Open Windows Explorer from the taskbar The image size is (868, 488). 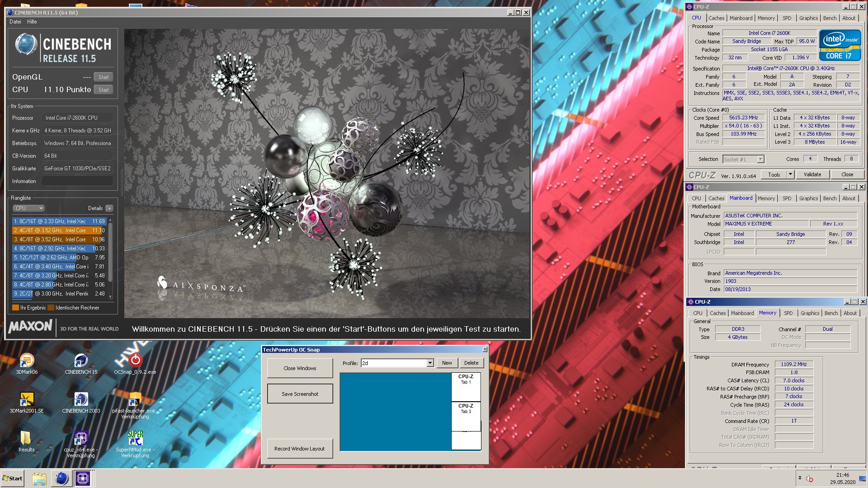pyautogui.click(x=39, y=479)
